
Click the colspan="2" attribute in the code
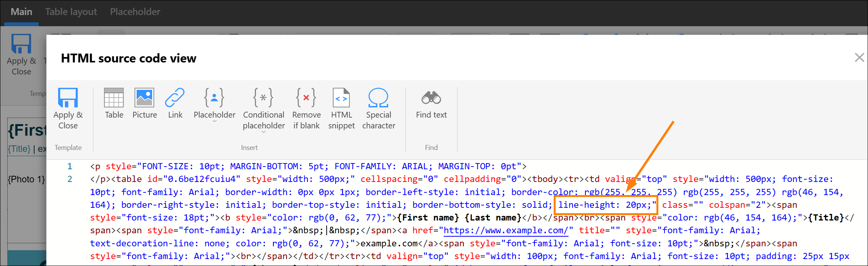[737, 205]
